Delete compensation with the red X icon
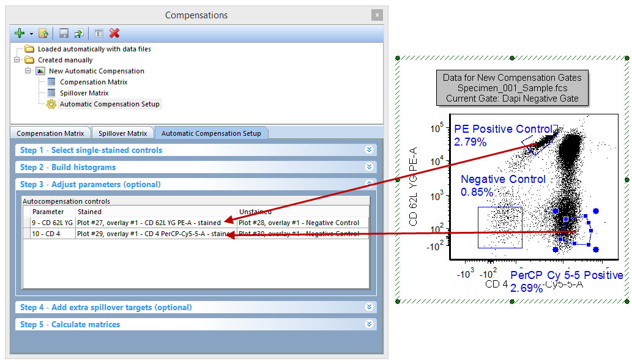 coord(114,34)
